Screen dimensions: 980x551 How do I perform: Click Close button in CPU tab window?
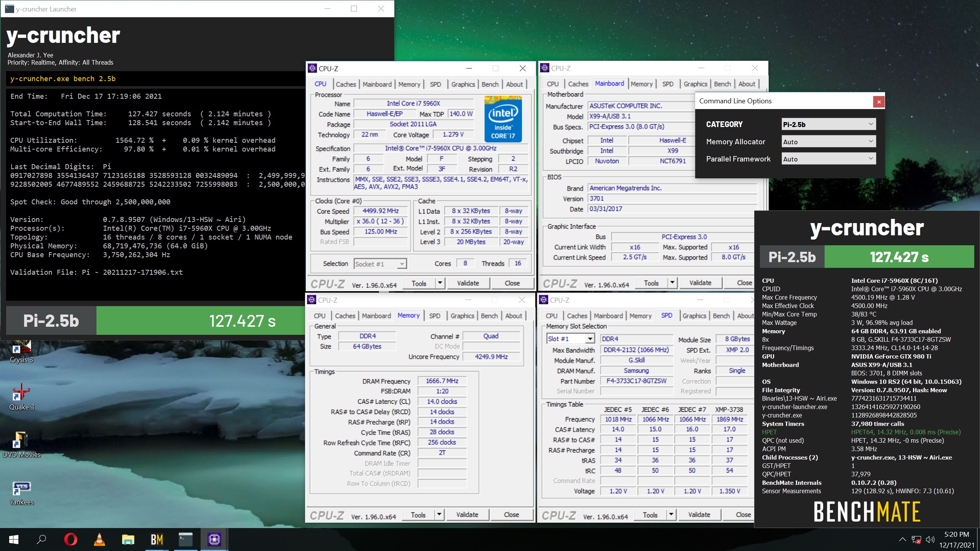[x=512, y=283]
